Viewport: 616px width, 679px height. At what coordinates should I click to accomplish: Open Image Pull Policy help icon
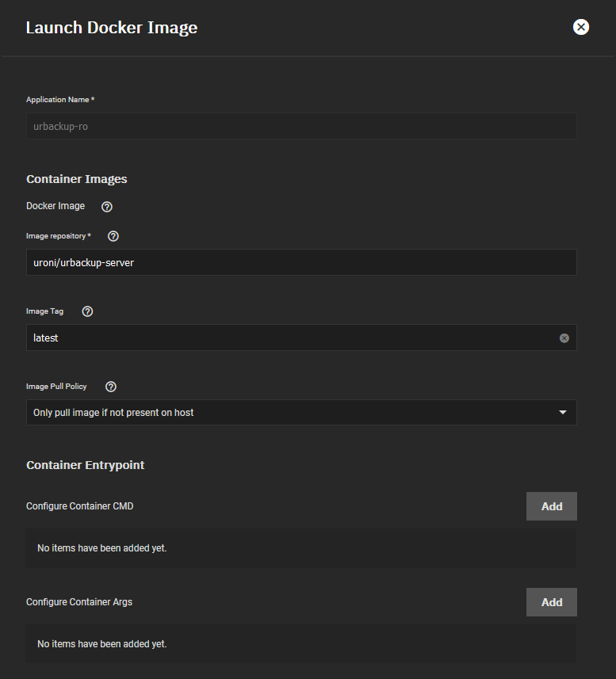[111, 387]
